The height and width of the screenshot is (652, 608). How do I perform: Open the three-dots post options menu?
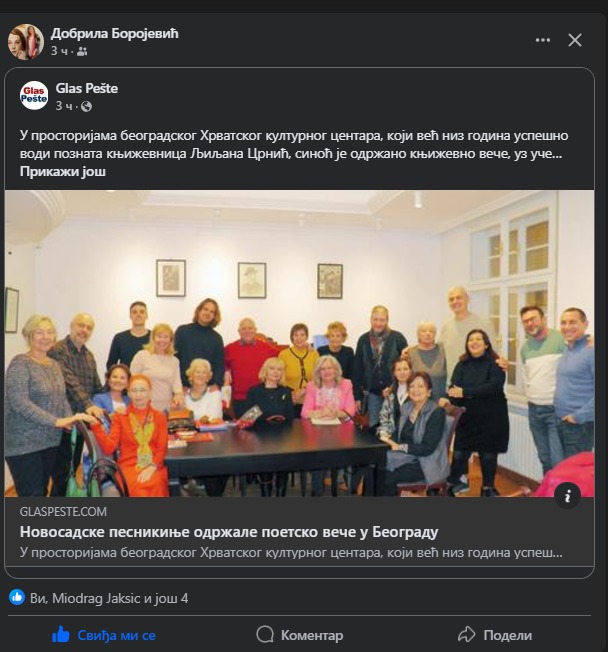click(543, 40)
